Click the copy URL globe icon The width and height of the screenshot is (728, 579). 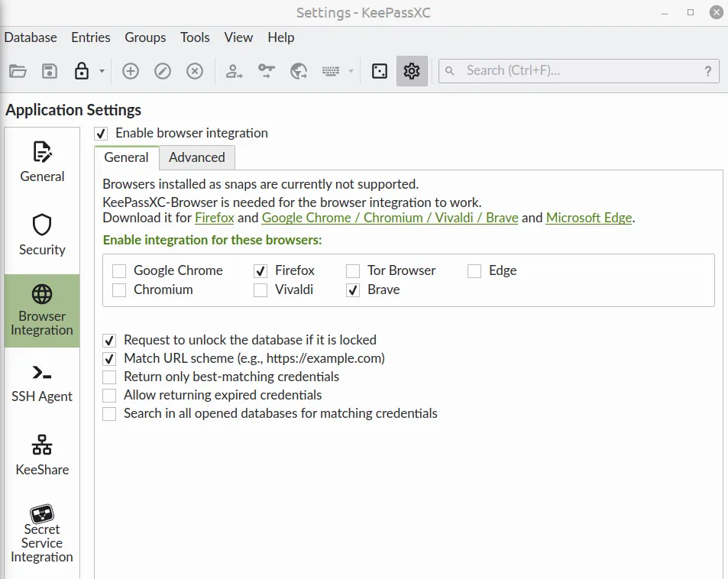coord(298,70)
